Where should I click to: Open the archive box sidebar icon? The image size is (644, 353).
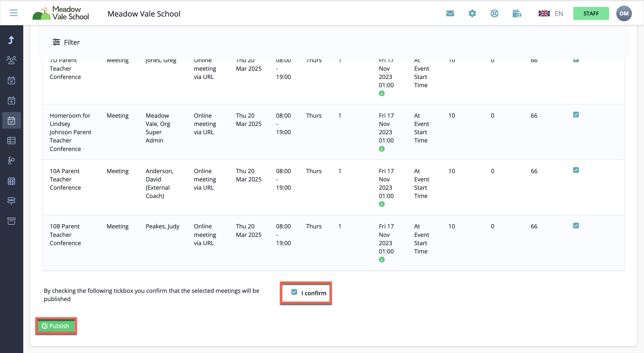(x=11, y=221)
